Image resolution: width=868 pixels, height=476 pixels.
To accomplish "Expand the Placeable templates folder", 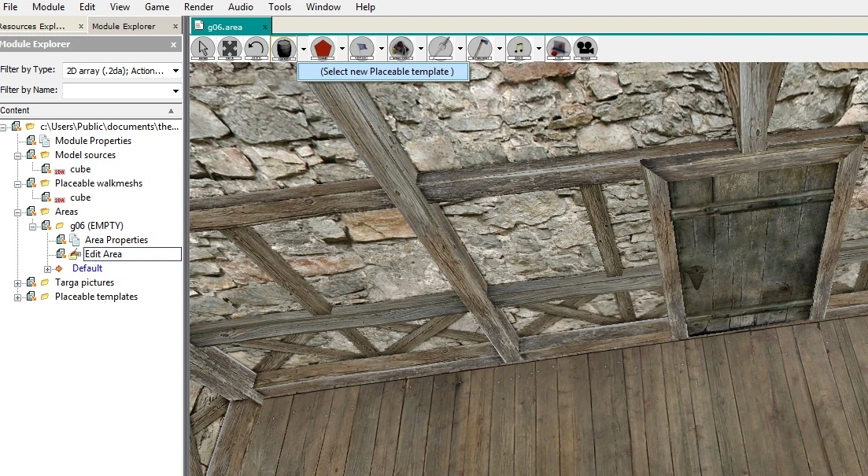I will (x=18, y=297).
